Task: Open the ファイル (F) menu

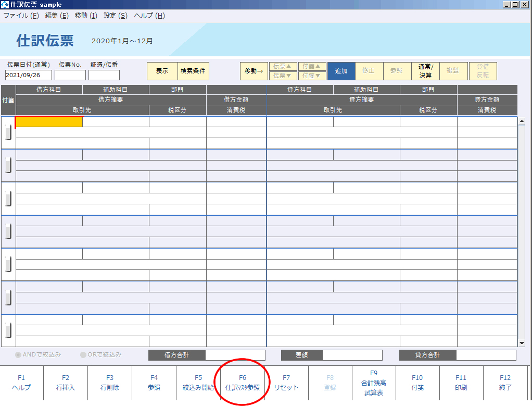Action: pos(21,16)
